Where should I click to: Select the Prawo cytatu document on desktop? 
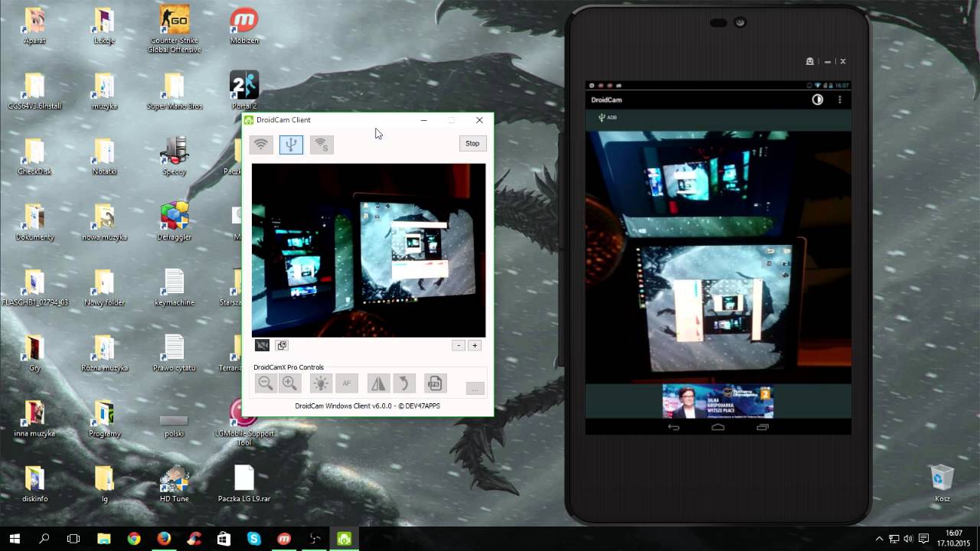pyautogui.click(x=175, y=353)
